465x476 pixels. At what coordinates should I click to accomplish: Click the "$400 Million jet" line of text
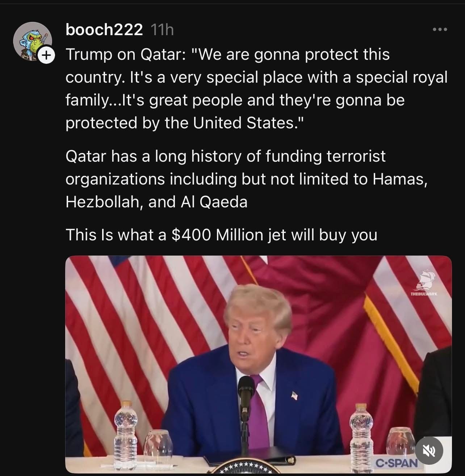[x=221, y=235]
